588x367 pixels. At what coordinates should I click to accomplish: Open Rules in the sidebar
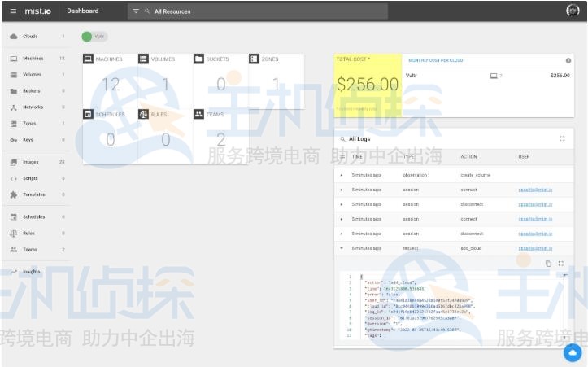point(37,233)
